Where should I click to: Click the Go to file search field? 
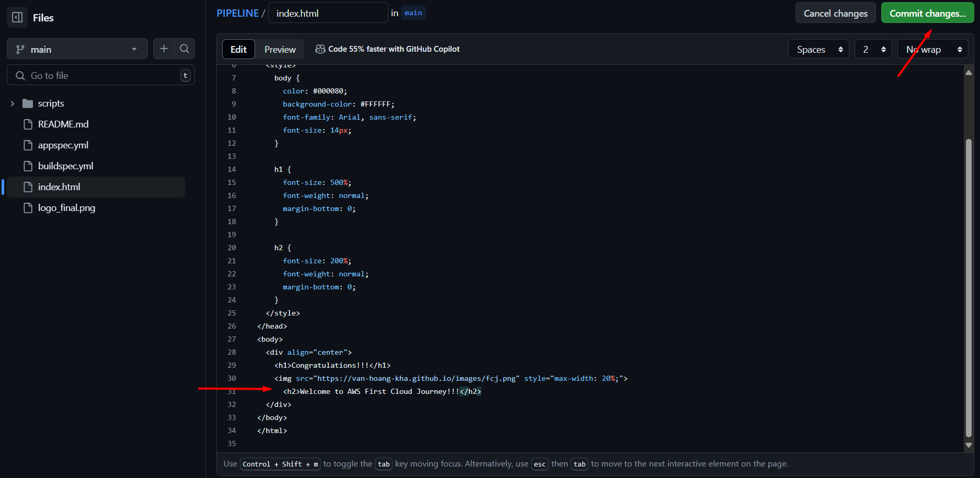[x=100, y=75]
